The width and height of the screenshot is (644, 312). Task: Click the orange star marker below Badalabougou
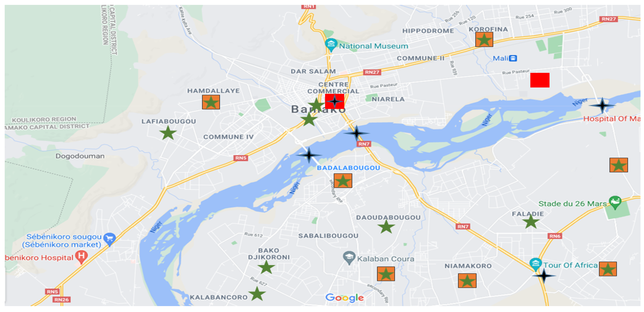click(x=343, y=181)
